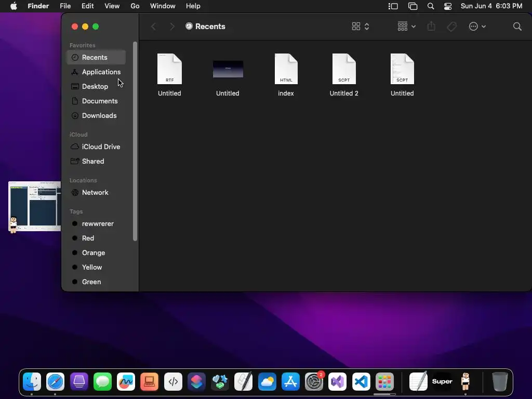Click the Edit Tags toolbar icon
Screen dimensions: 532x399
[x=452, y=26]
